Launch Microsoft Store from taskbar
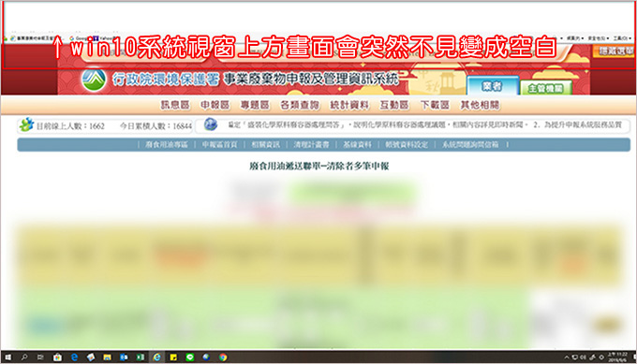 (57, 357)
